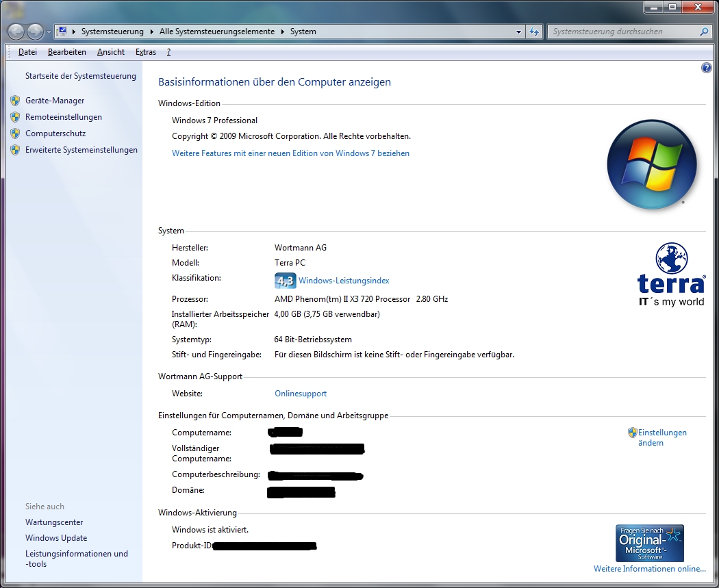Click the Windows logo orb image
The image size is (719, 588).
[652, 164]
